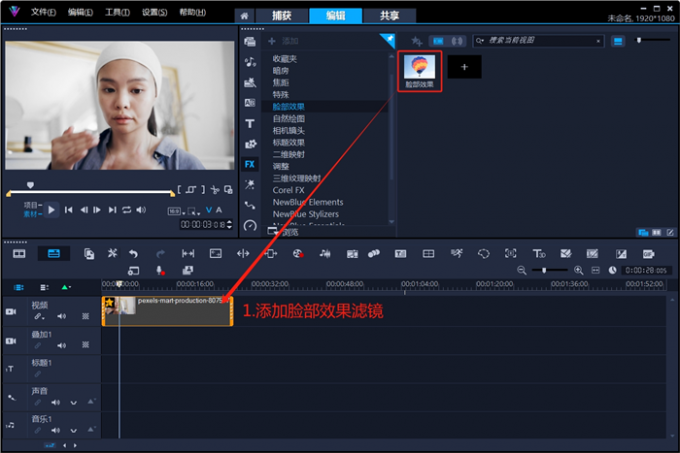Select the 收藏夹 favorites category
The image size is (680, 453).
coord(284,59)
